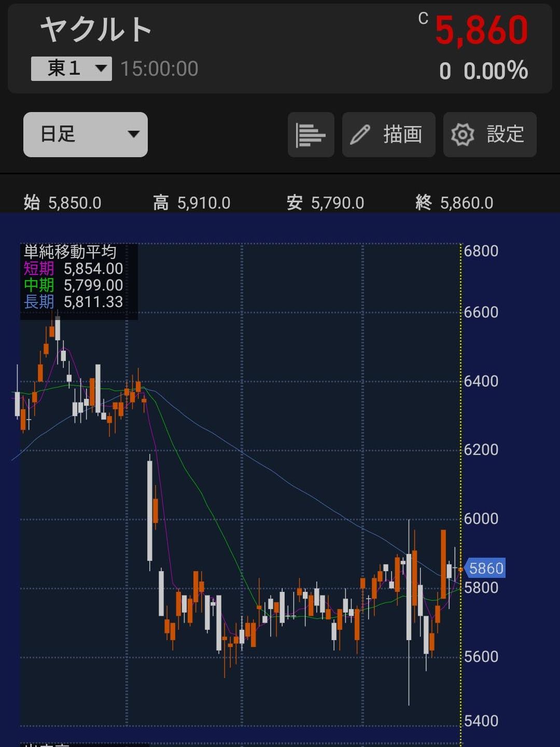Screen dimensions: 560x747
Task: Tap the blue 5860 current price marker
Action: tap(484, 569)
